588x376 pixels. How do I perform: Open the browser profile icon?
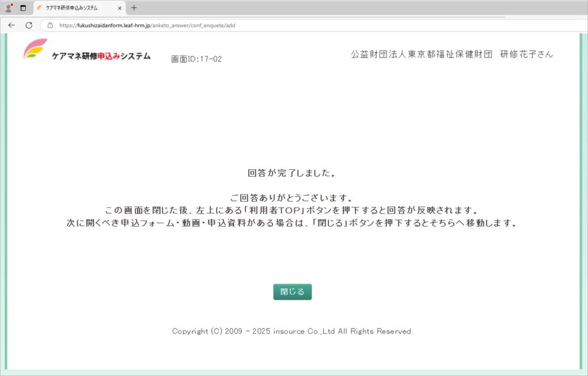tap(9, 8)
